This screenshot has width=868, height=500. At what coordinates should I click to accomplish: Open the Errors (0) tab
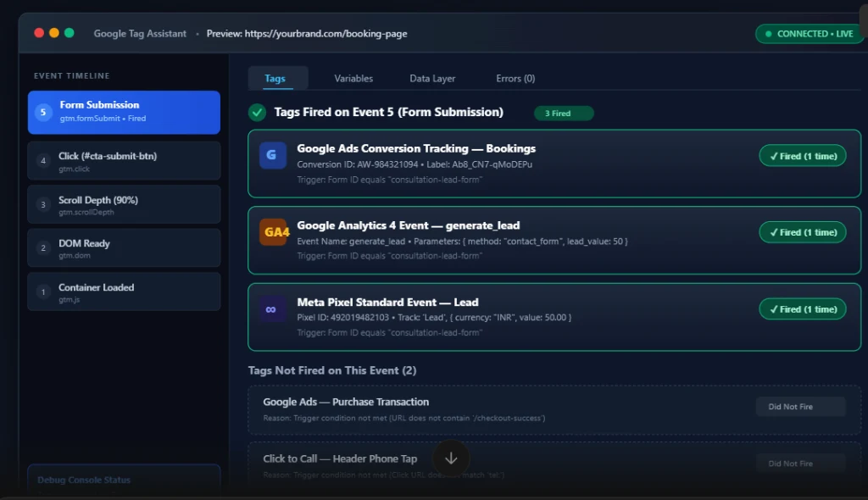click(x=515, y=78)
